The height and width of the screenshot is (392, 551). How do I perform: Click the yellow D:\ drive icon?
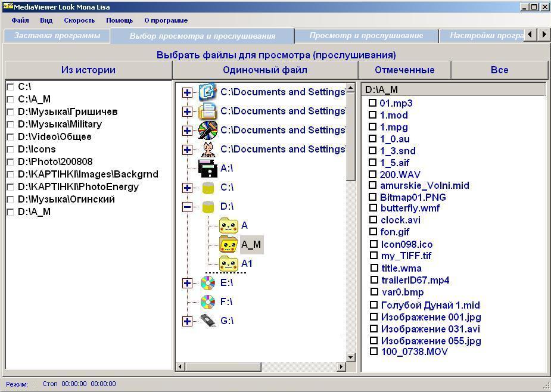[x=208, y=207]
